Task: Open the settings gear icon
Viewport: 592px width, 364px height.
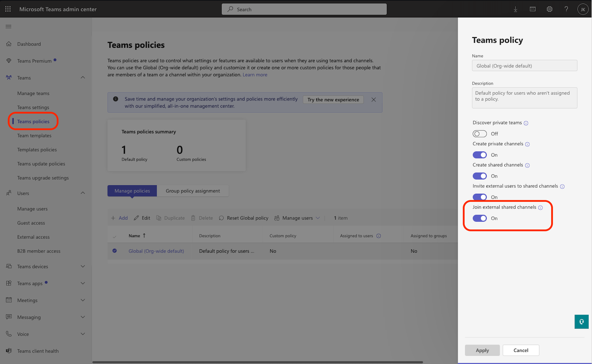Action: click(549, 9)
